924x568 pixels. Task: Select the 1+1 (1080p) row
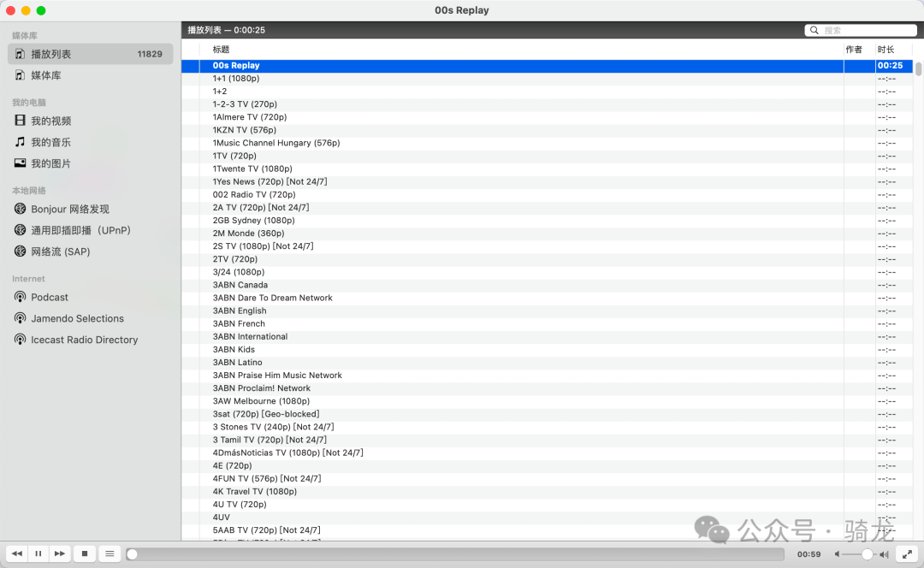548,79
